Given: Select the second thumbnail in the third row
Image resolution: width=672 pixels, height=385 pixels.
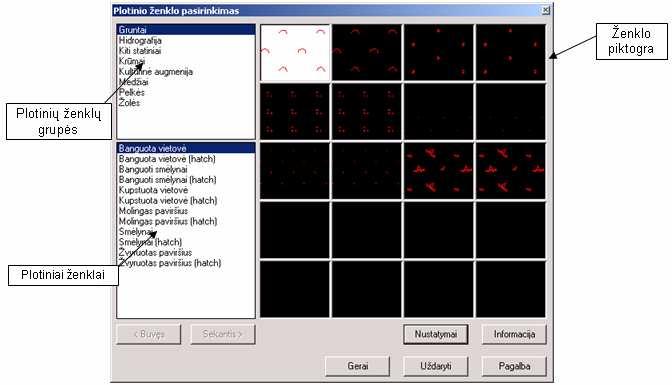Looking at the screenshot, I should [x=367, y=171].
